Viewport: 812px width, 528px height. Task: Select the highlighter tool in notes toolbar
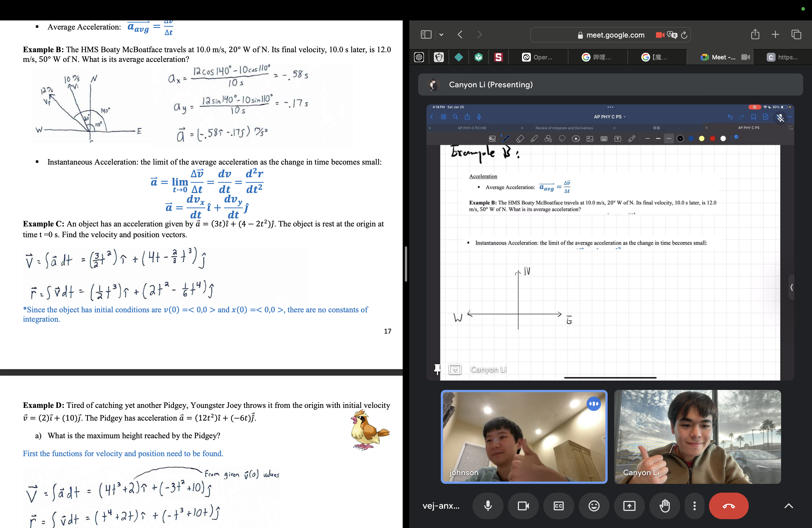tap(534, 138)
